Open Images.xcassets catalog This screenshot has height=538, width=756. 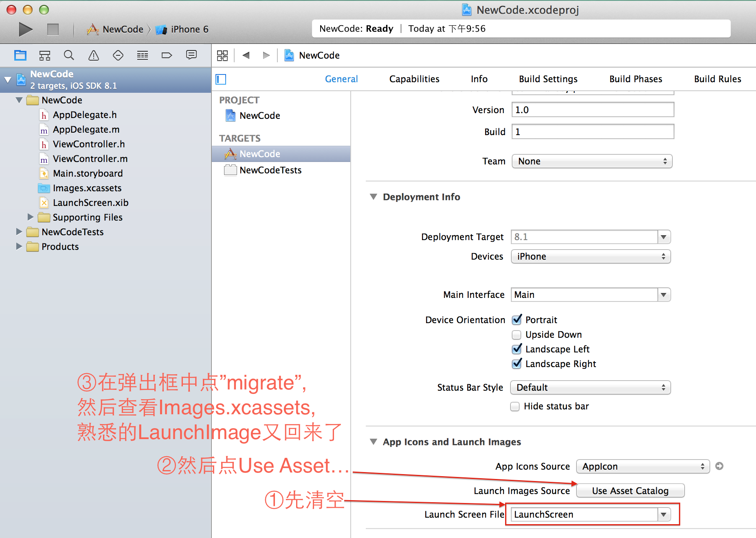pos(87,188)
